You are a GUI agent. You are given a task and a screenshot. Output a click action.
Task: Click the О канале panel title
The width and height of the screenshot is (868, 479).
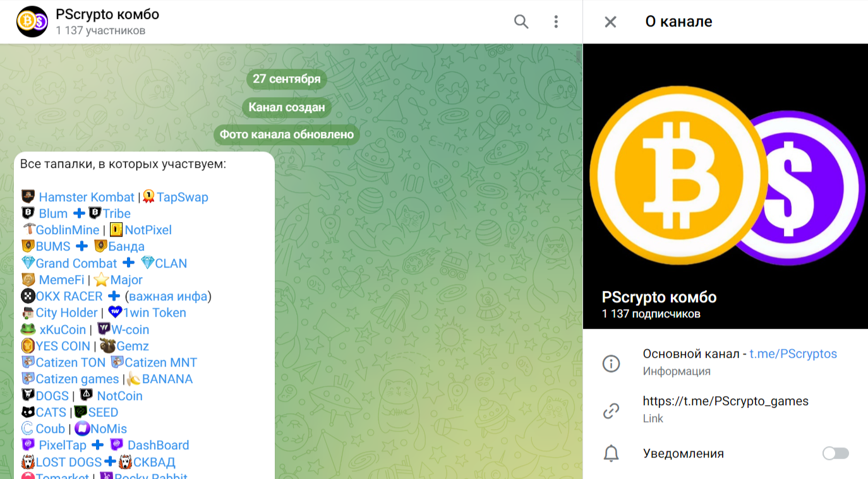click(678, 21)
